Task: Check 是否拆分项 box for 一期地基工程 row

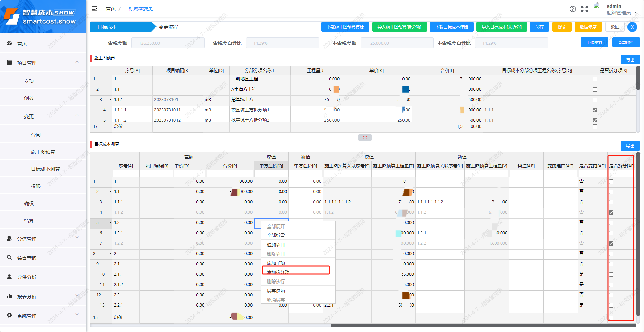Action: (x=595, y=79)
